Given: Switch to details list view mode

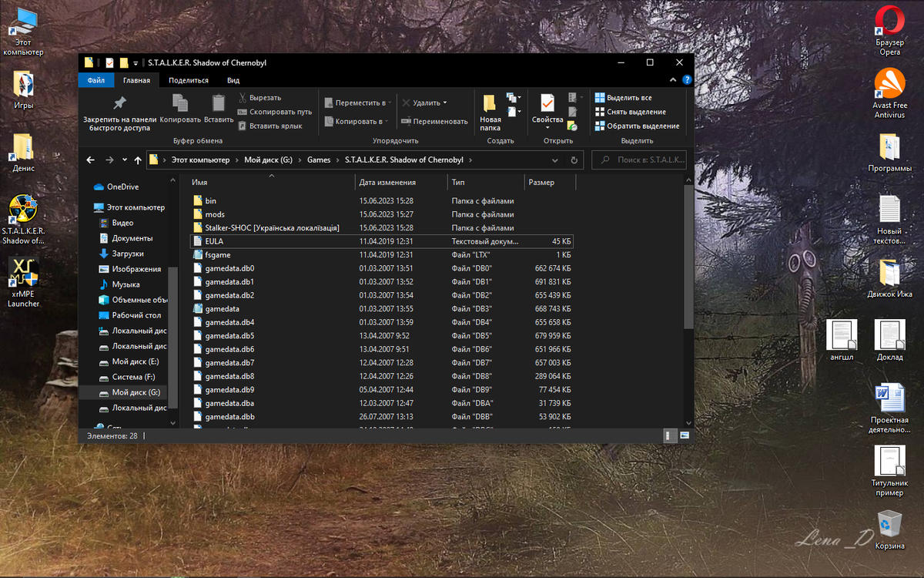Looking at the screenshot, I should (670, 435).
